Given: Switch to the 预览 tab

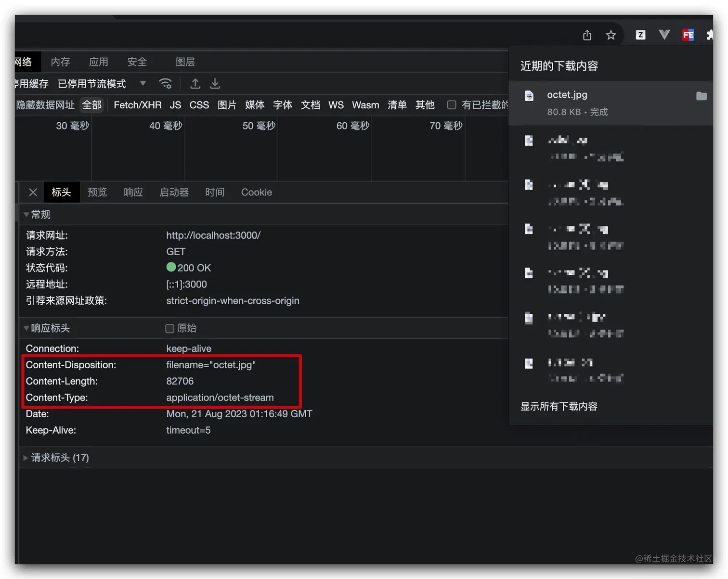Looking at the screenshot, I should click(x=97, y=192).
